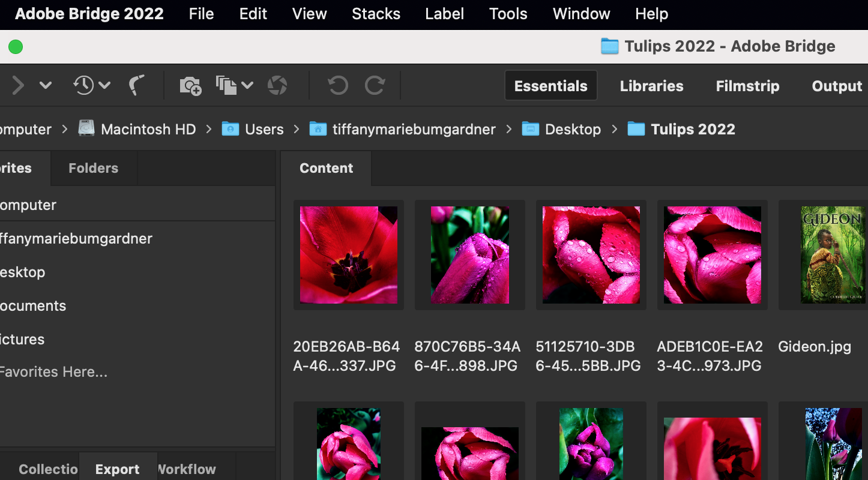The image size is (868, 480).
Task: Click Tulips 2022 in the path bar
Action: 693,129
